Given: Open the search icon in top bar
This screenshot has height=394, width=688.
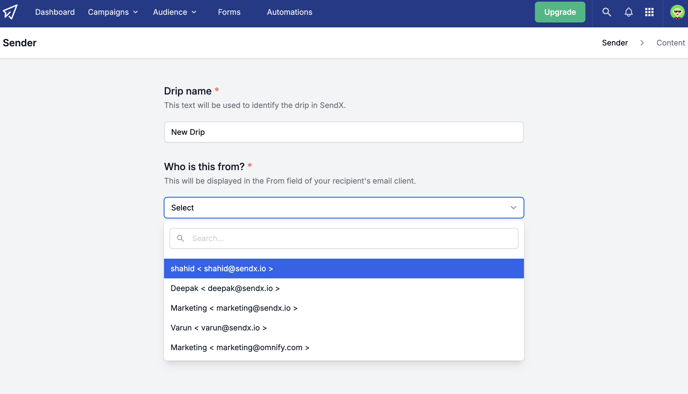Looking at the screenshot, I should tap(606, 12).
